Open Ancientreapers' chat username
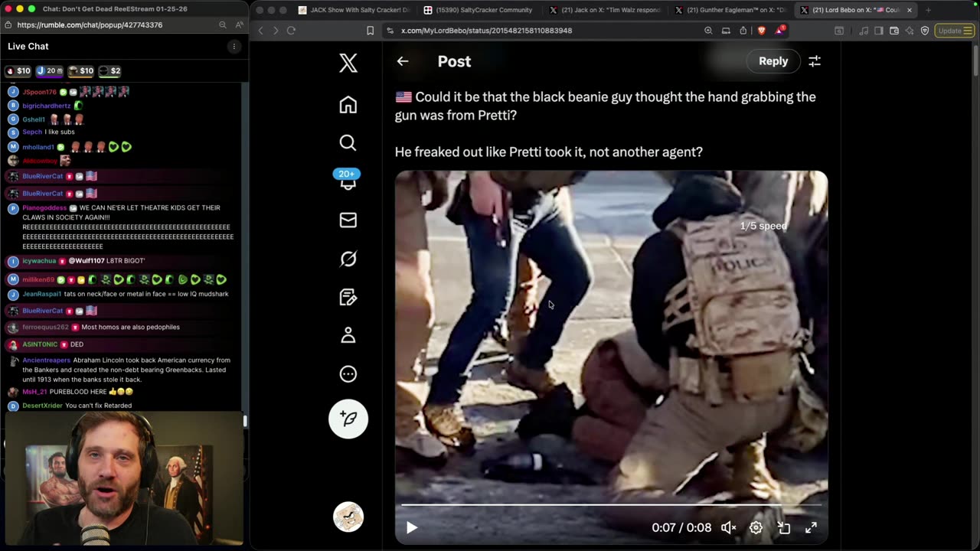This screenshot has height=551, width=980. (46, 360)
